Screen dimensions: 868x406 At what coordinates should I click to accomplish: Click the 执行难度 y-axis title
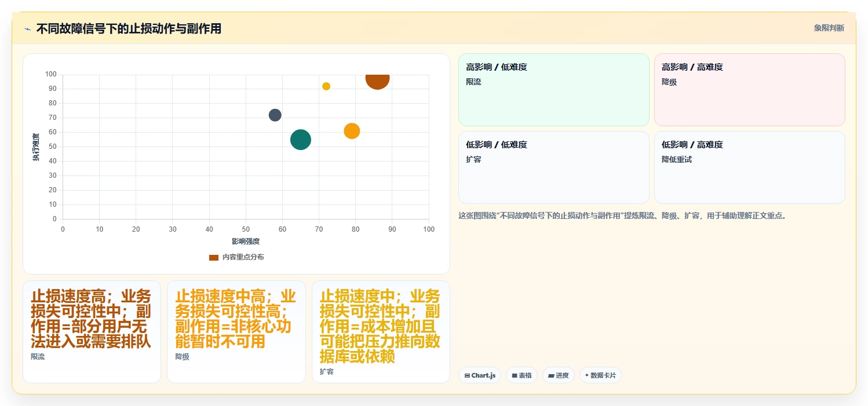(36, 147)
